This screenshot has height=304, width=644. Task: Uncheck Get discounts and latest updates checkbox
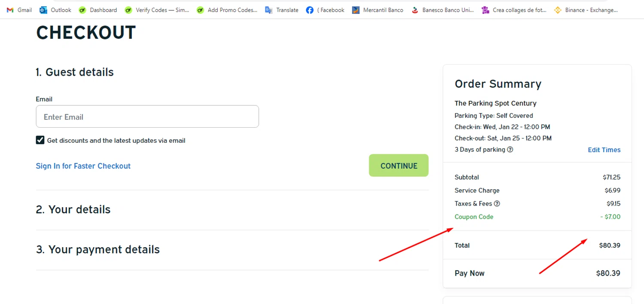click(x=40, y=140)
